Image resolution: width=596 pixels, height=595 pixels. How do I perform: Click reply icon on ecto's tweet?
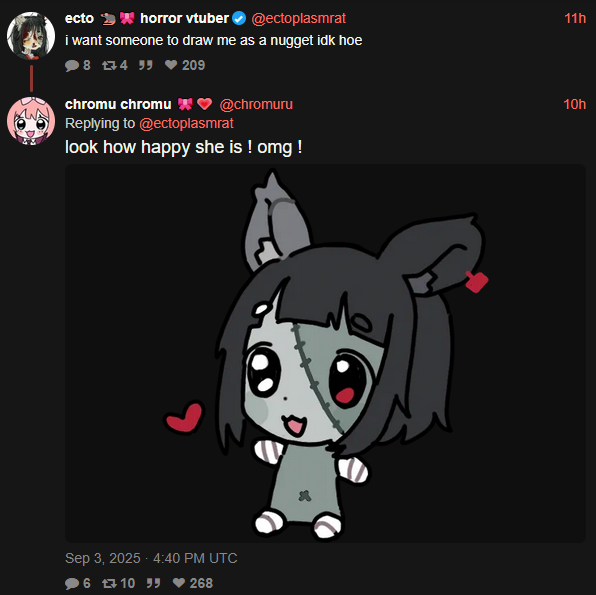coord(72,65)
